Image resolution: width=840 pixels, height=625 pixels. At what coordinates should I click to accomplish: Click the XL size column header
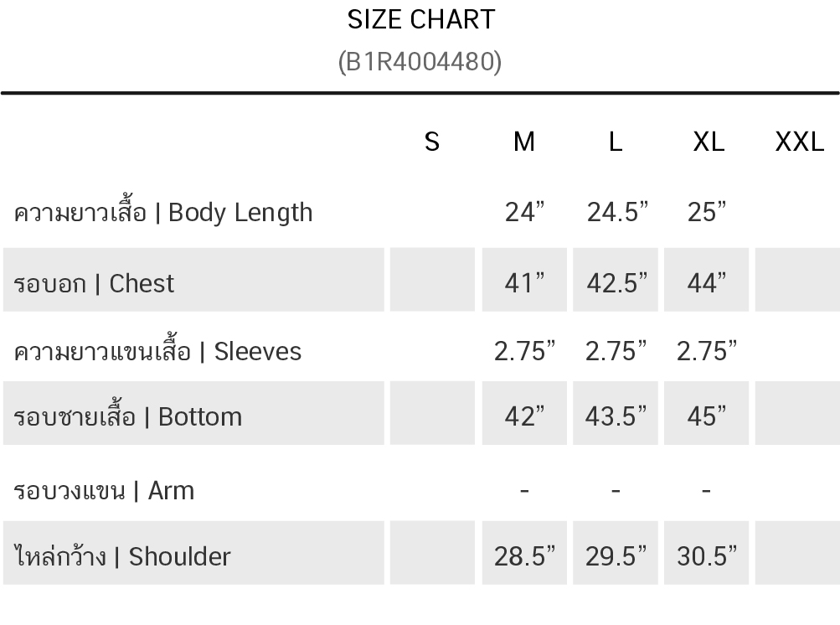[709, 142]
